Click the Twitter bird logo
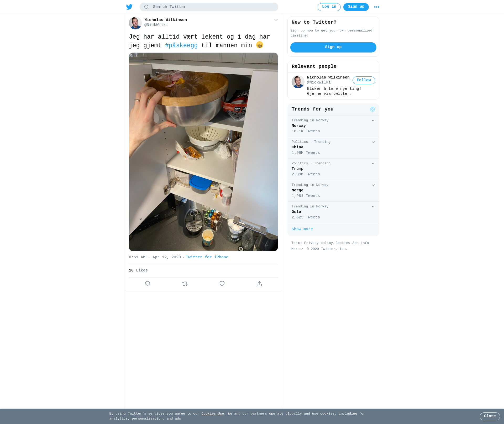This screenshot has width=504, height=424. coord(129,7)
